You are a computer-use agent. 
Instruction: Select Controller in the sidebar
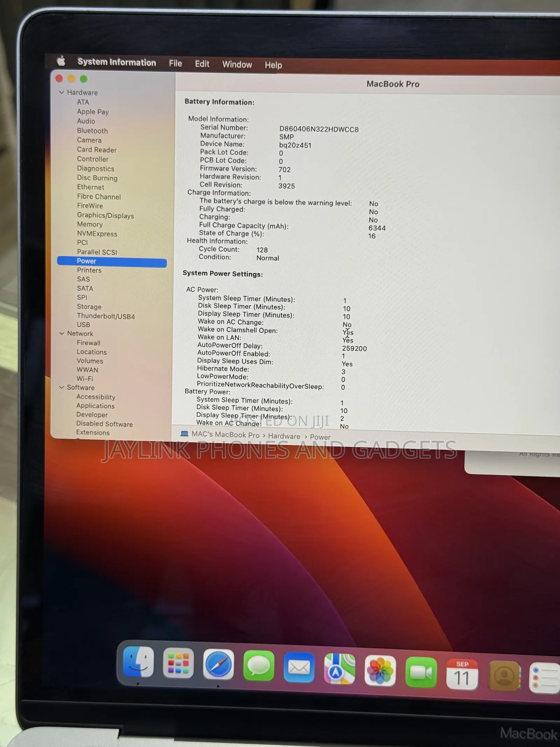click(93, 159)
